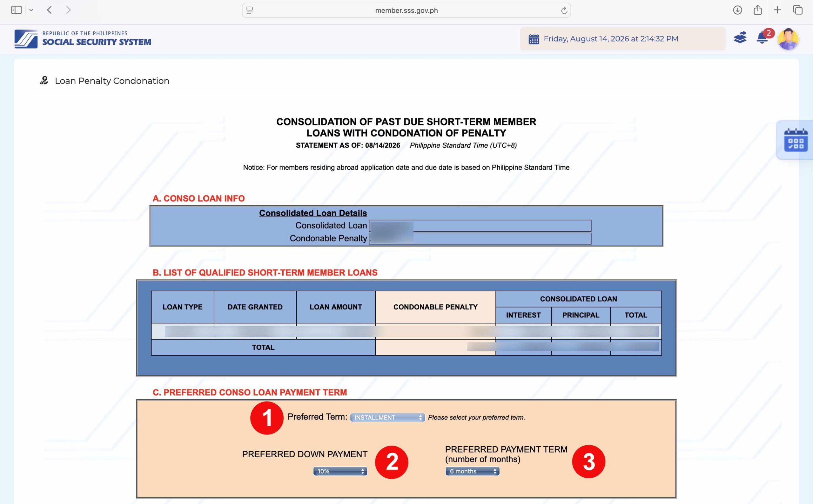Open the floating calendar widget on the right edge
The height and width of the screenshot is (504, 813).
(796, 140)
